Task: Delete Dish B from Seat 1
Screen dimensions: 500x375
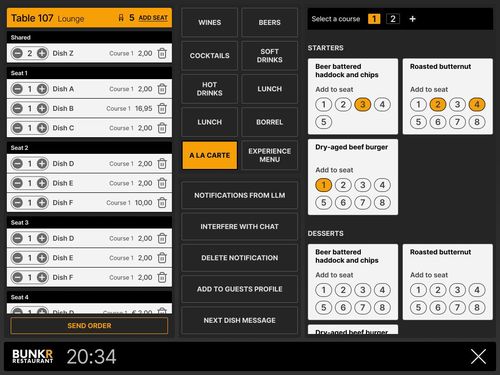Action: (162, 108)
